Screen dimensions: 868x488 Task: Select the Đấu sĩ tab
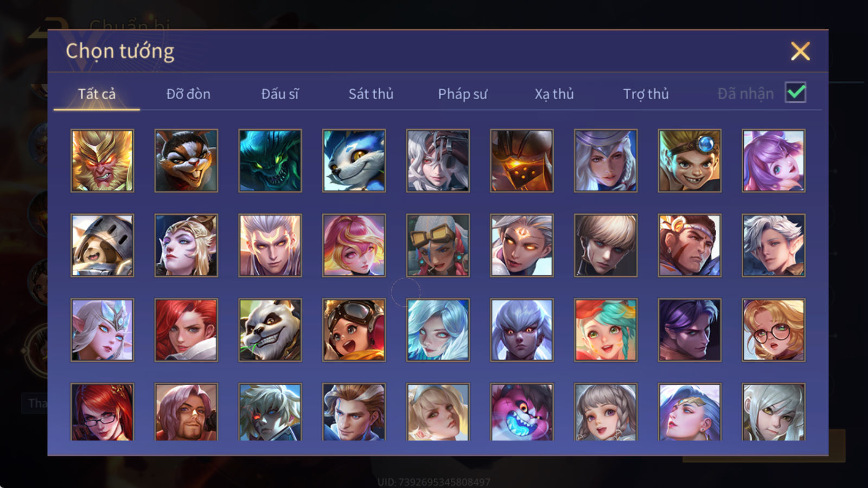280,94
